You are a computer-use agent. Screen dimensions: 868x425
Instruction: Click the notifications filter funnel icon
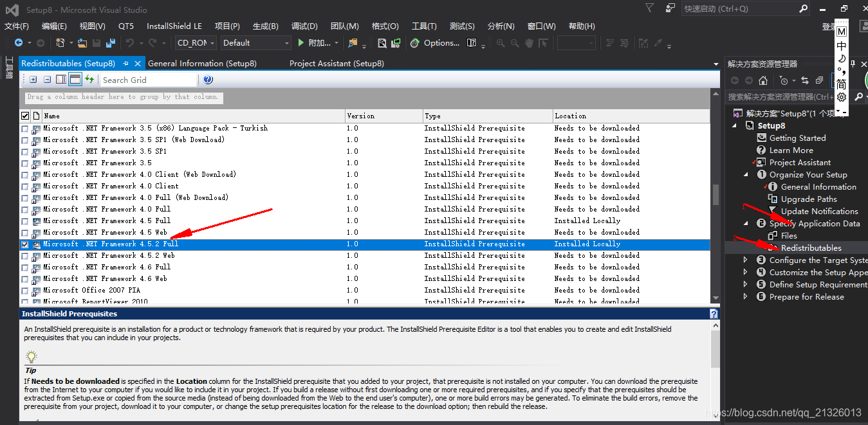pyautogui.click(x=649, y=8)
